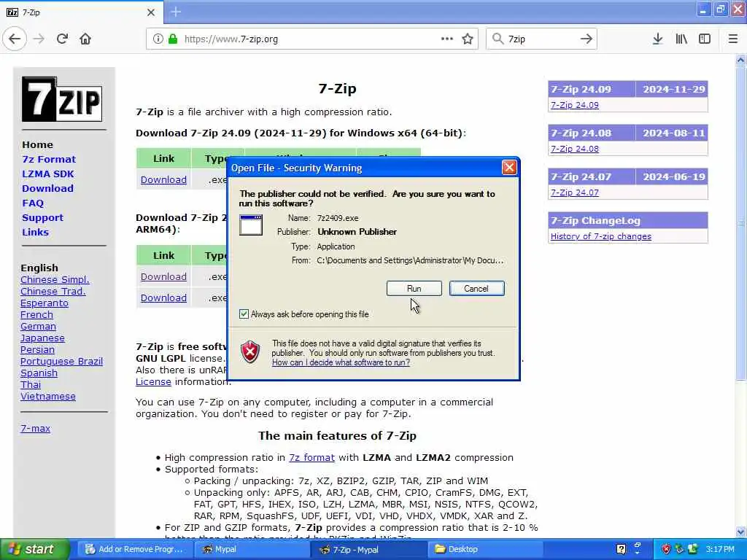Click the application file icon in dialog
Screen dimensions: 747x560
click(251, 225)
